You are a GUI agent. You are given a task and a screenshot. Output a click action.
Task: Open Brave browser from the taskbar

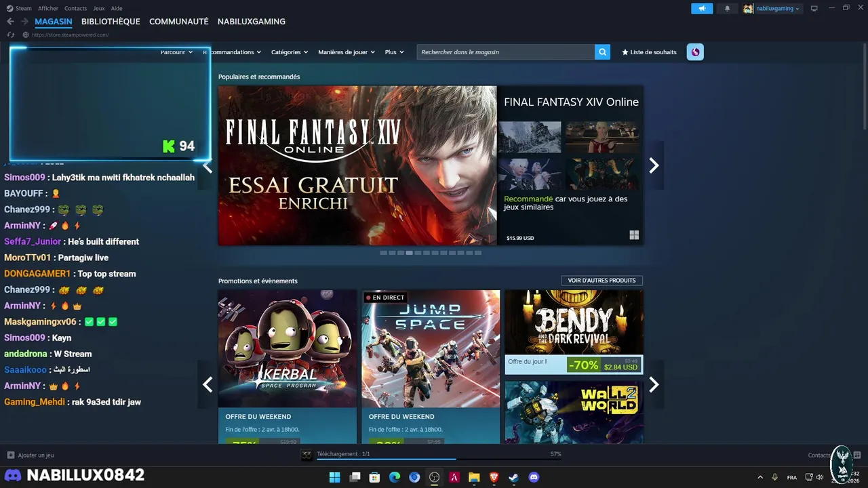pos(494,477)
